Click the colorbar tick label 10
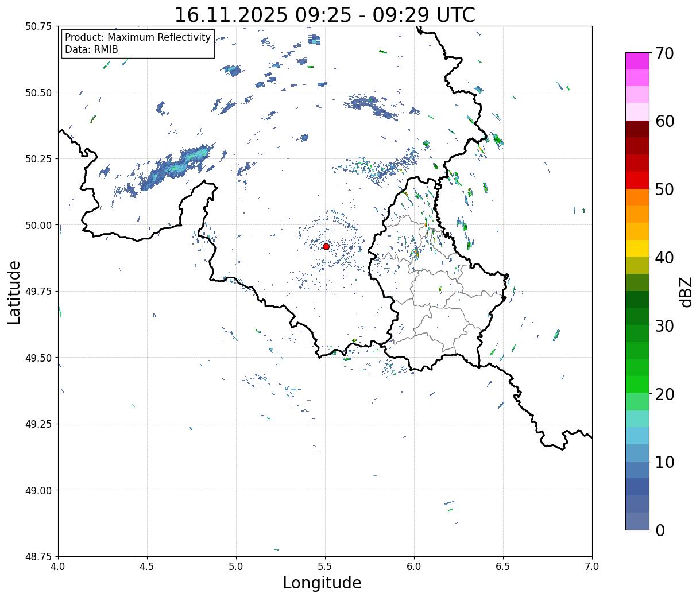The width and height of the screenshot is (700, 597). 664,462
